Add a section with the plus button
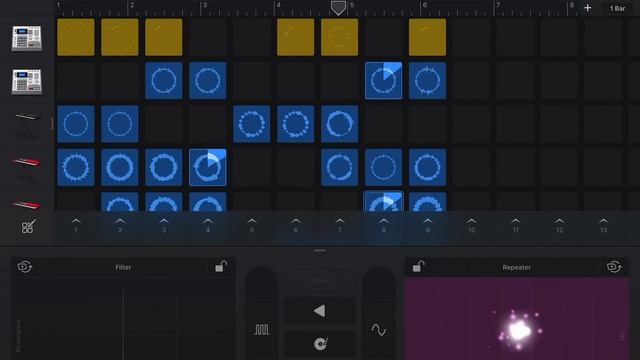 [x=587, y=8]
